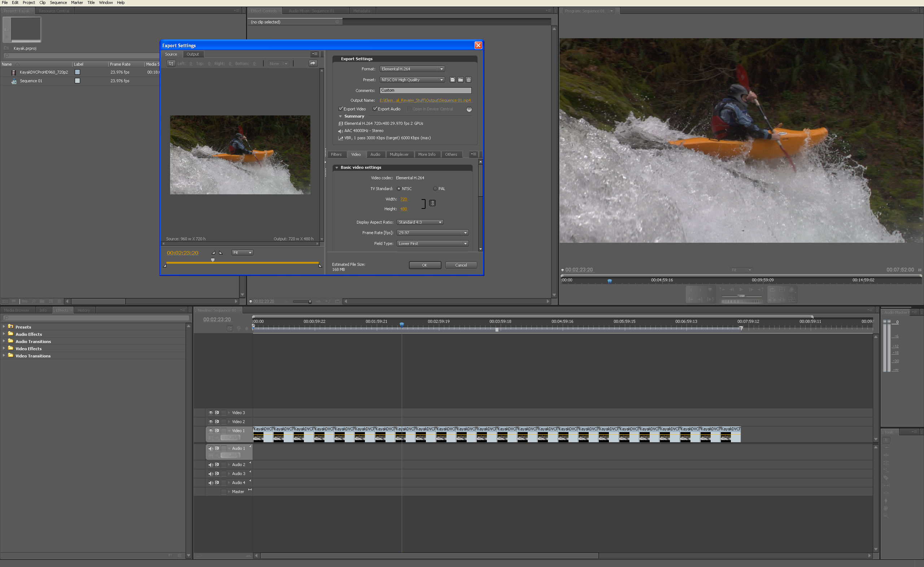
Task: Open the Sequence menu
Action: pyautogui.click(x=58, y=3)
